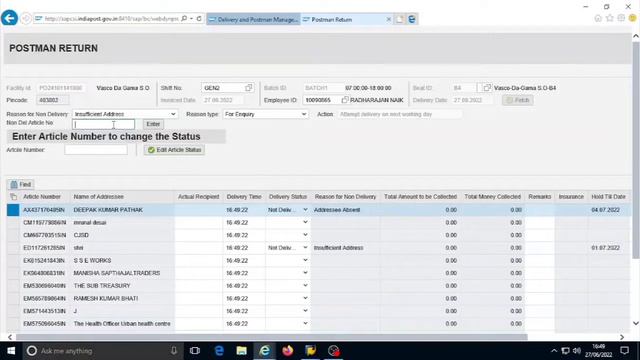
Task: Open the Windows Start menu
Action: click(x=11, y=351)
